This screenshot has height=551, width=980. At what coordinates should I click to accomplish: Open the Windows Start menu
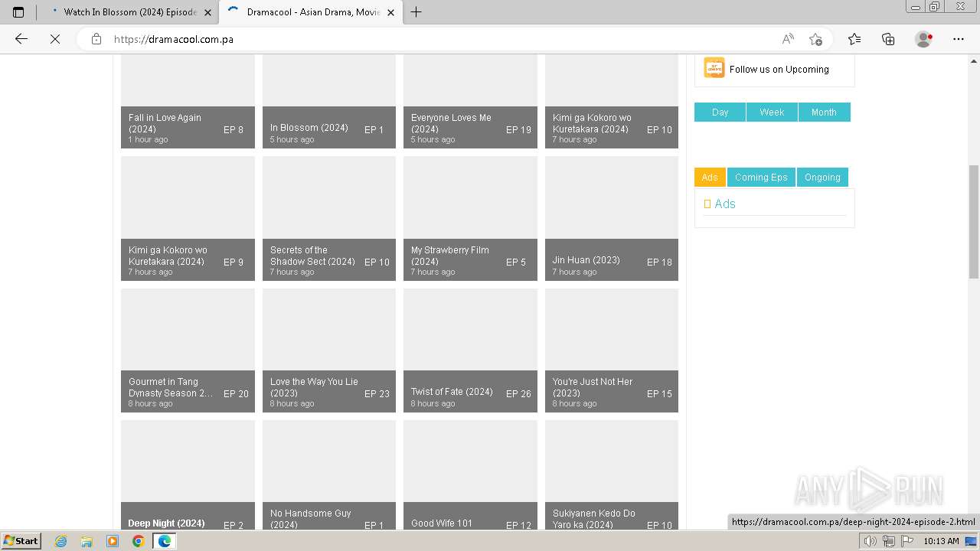tap(21, 540)
